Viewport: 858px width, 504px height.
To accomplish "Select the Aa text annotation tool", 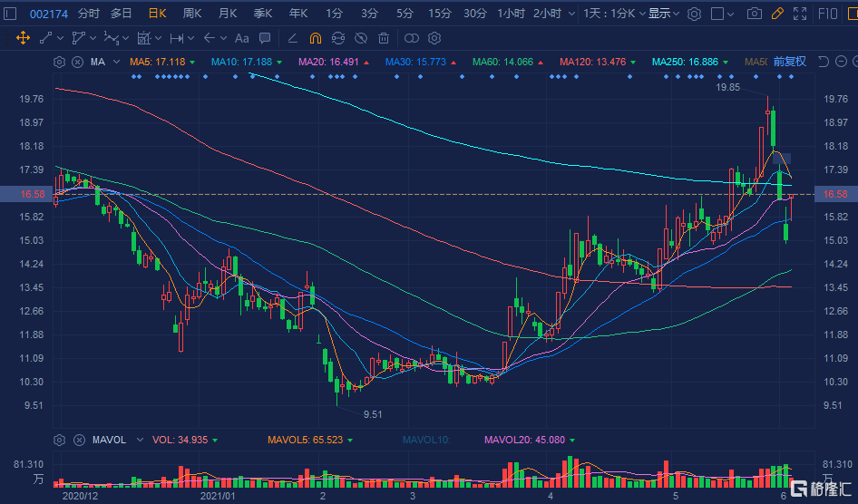I will point(241,38).
